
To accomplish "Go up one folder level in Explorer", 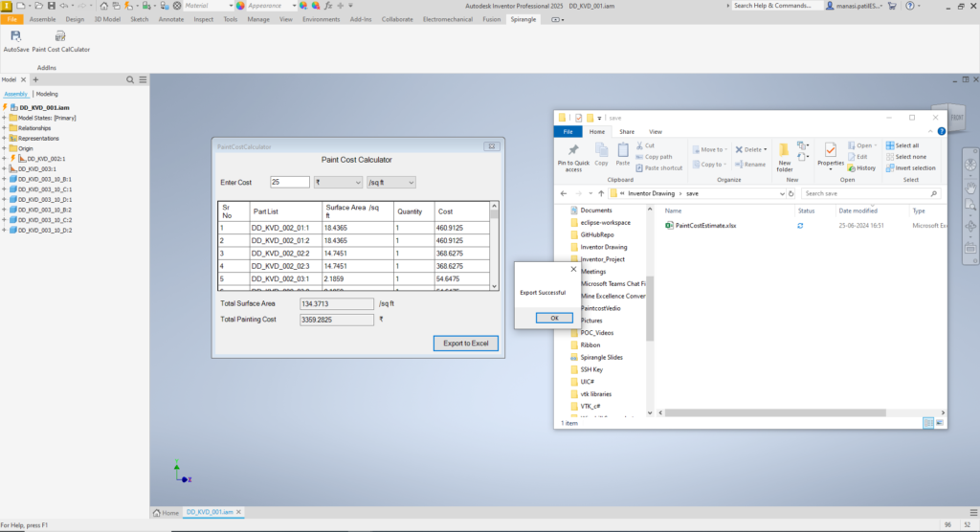I will pos(601,194).
